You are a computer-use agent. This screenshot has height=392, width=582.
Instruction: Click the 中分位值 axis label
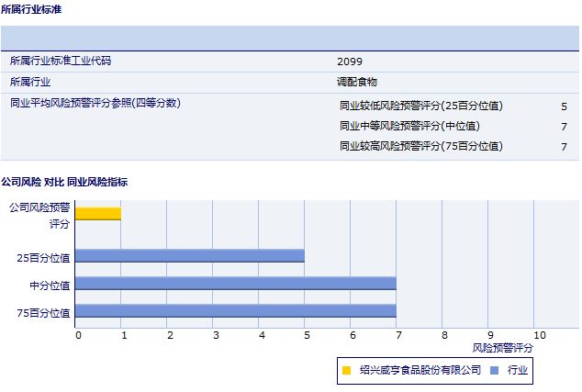coord(50,286)
